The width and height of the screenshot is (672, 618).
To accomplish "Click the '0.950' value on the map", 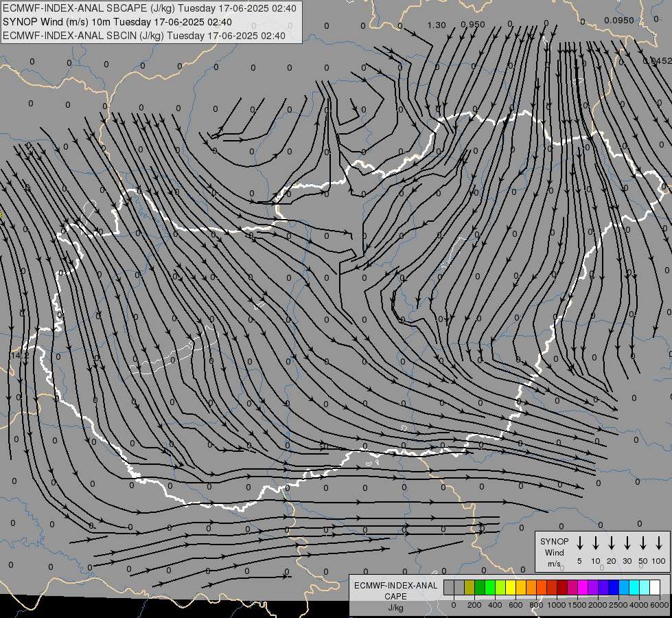I will point(473,25).
